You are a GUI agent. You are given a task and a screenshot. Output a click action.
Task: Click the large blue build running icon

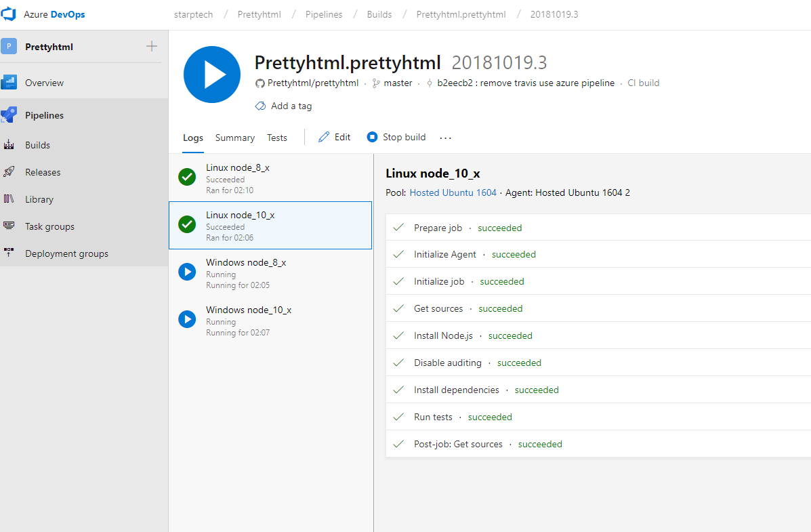point(212,75)
